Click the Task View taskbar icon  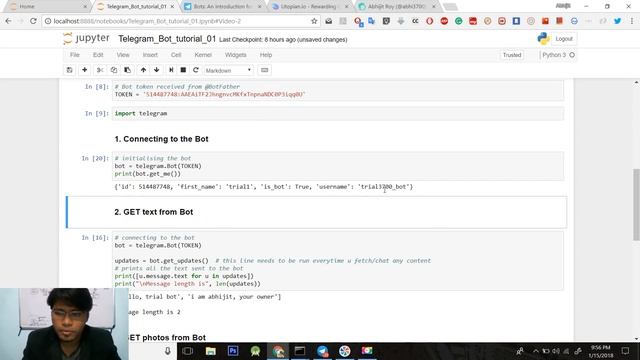click(x=188, y=351)
